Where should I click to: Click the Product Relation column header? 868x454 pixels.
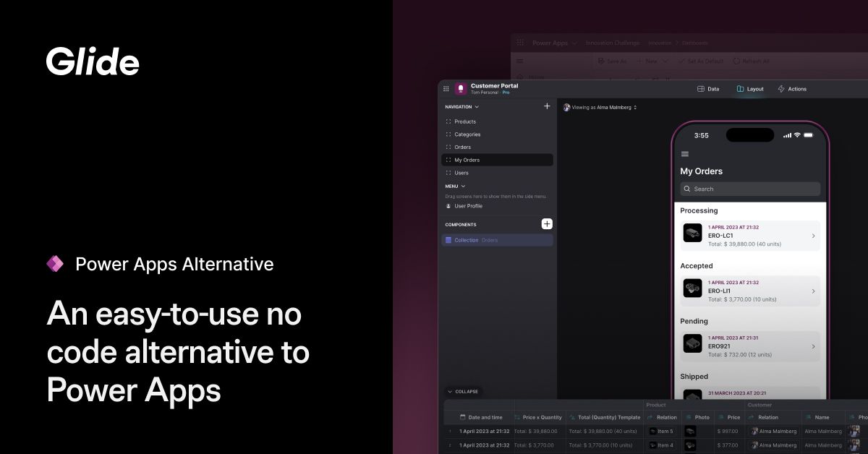click(x=662, y=417)
